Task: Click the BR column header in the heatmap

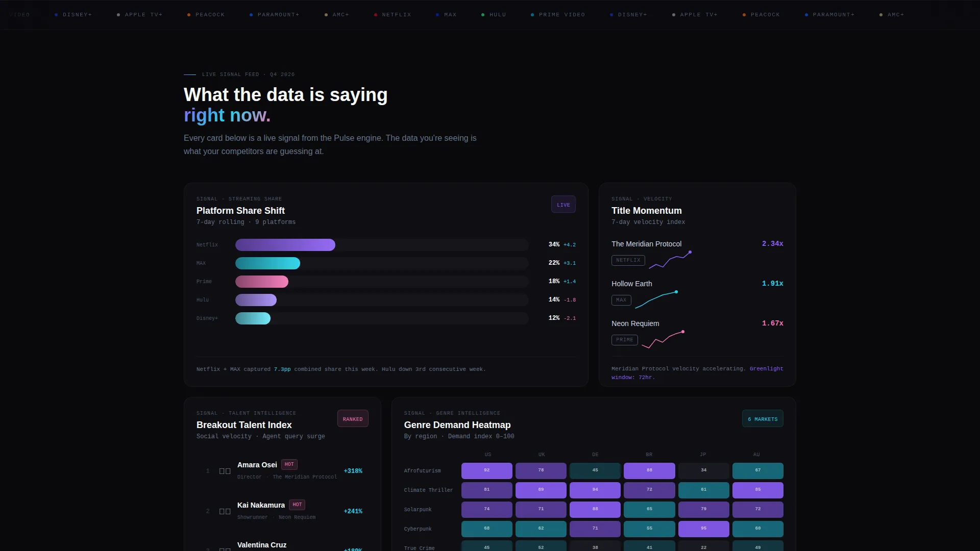Action: tap(649, 455)
